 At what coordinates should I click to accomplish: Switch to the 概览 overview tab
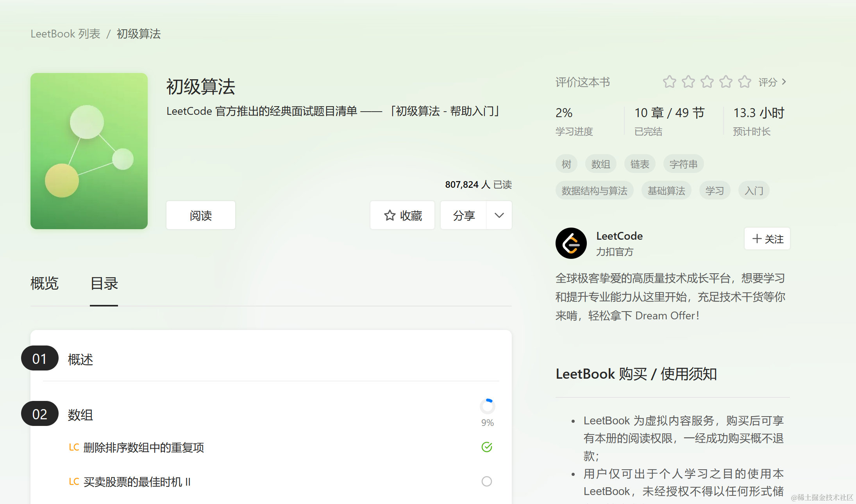[45, 283]
